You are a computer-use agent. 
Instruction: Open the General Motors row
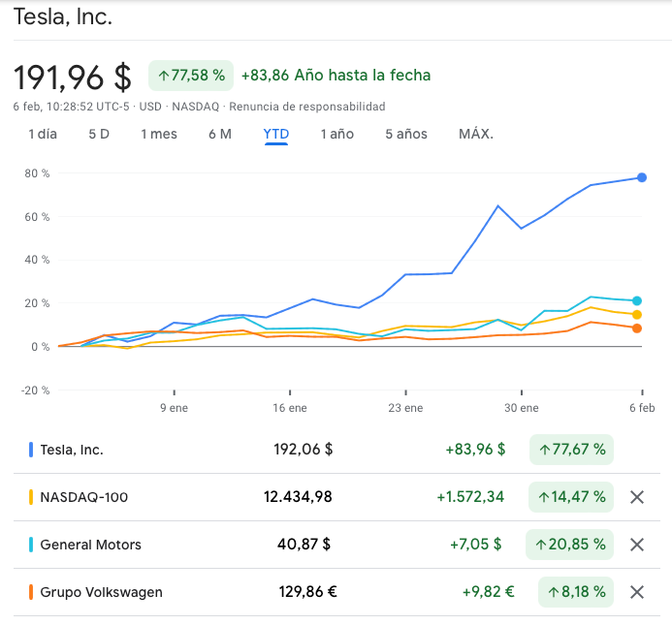coord(90,545)
